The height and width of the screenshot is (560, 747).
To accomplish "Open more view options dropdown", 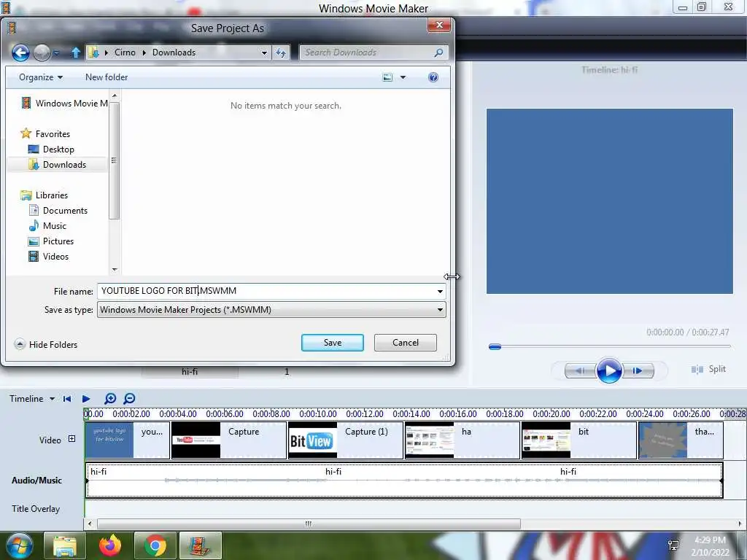I will click(x=403, y=77).
